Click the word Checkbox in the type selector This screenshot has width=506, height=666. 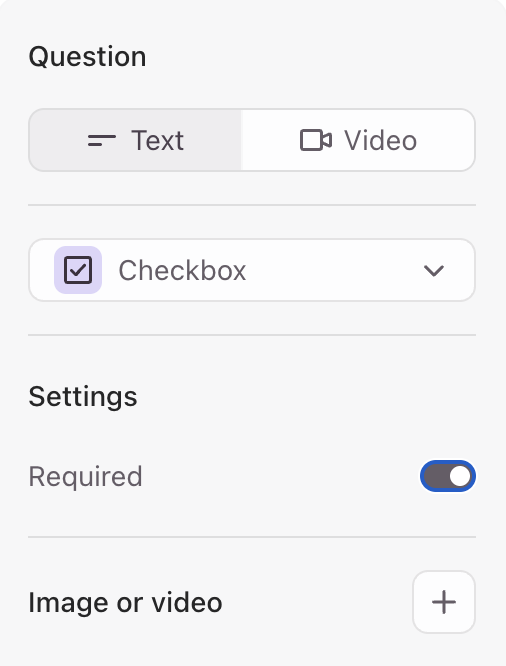[182, 271]
